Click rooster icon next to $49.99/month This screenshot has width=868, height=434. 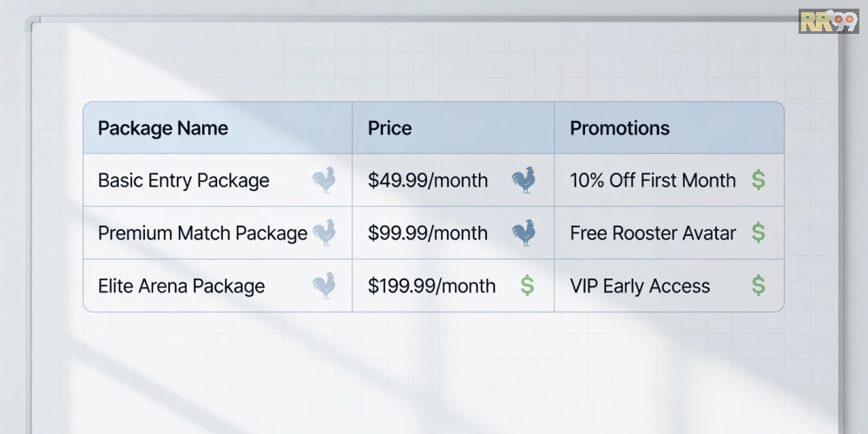coord(523,181)
